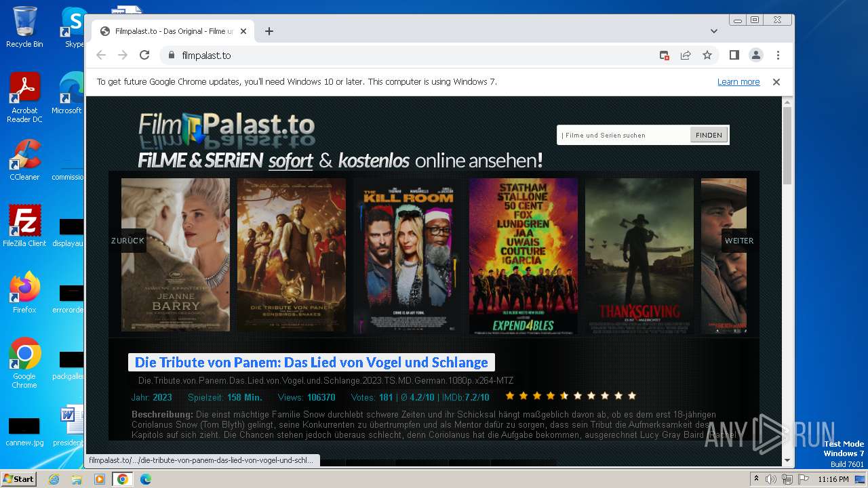Click scrollbar down arrow

[787, 460]
